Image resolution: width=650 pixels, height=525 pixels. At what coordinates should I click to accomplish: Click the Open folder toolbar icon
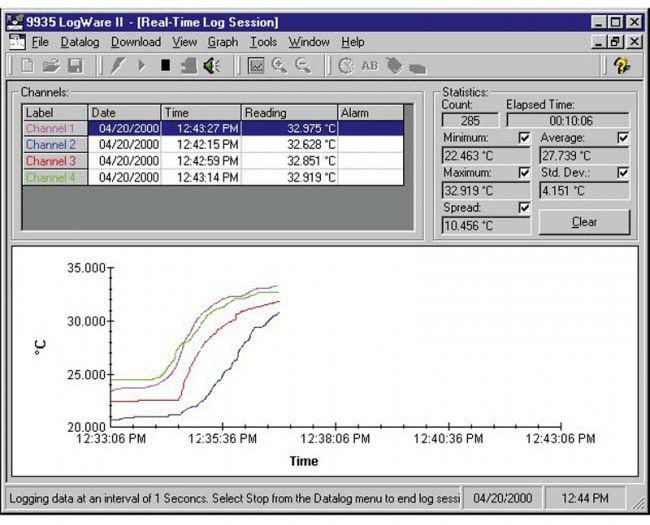pos(51,66)
